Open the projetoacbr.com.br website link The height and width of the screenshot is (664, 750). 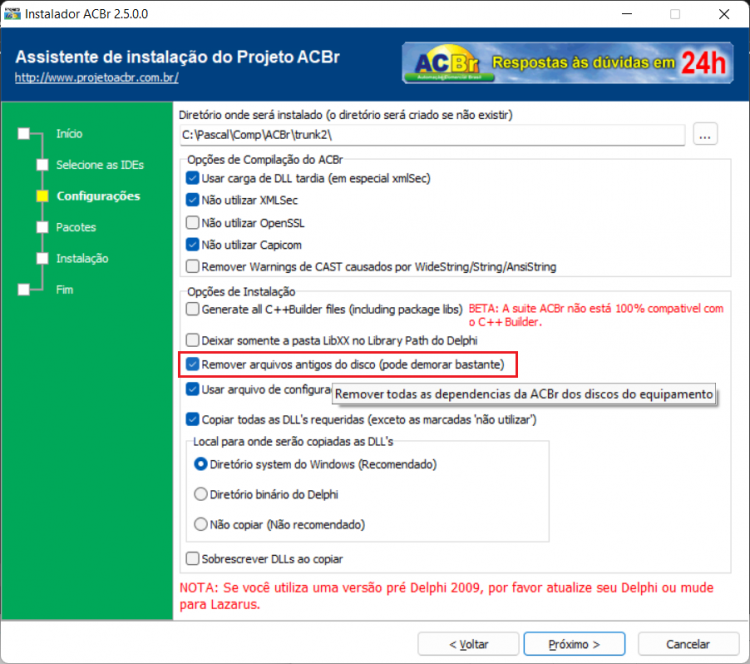(x=97, y=77)
